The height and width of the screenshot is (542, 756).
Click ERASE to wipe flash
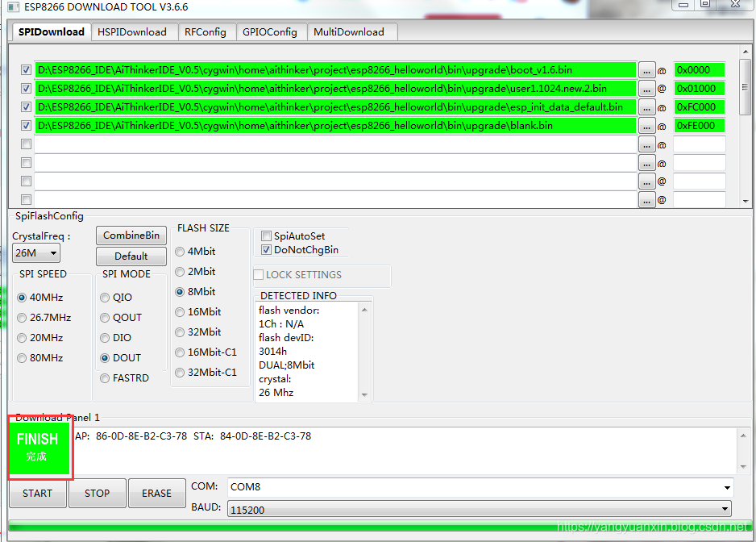[156, 494]
